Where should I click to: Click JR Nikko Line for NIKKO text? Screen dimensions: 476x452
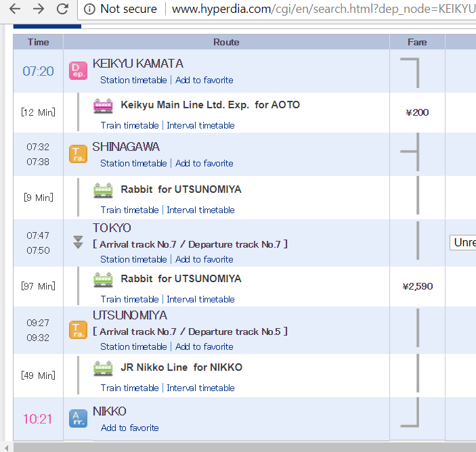pyautogui.click(x=181, y=367)
